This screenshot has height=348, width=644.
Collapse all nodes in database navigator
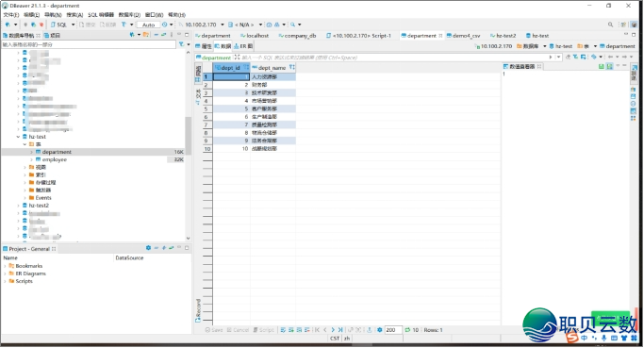(157, 35)
